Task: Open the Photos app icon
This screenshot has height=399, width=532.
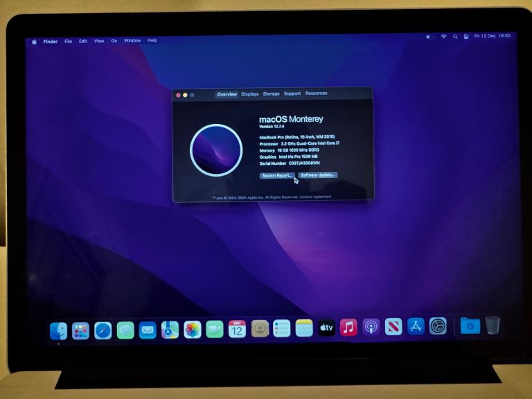Action: [x=192, y=330]
